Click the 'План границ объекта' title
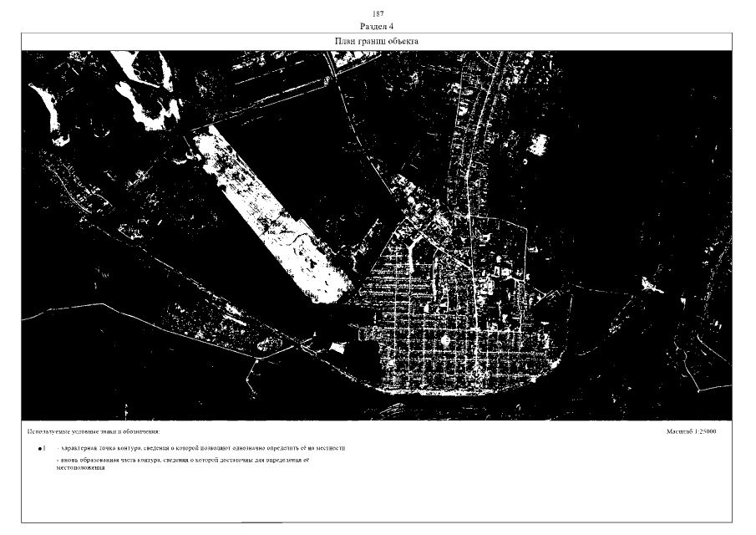Image resolution: width=756 pixels, height=535 pixels. 377,40
